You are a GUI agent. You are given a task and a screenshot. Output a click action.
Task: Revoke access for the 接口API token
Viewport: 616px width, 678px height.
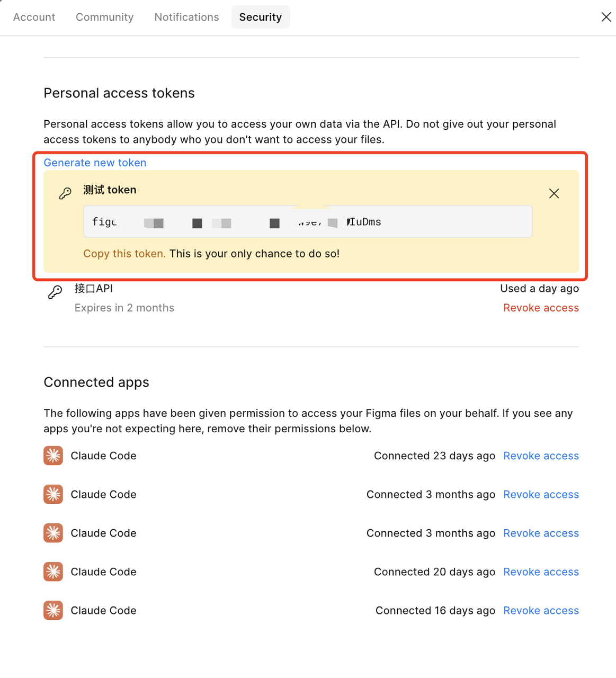(541, 308)
